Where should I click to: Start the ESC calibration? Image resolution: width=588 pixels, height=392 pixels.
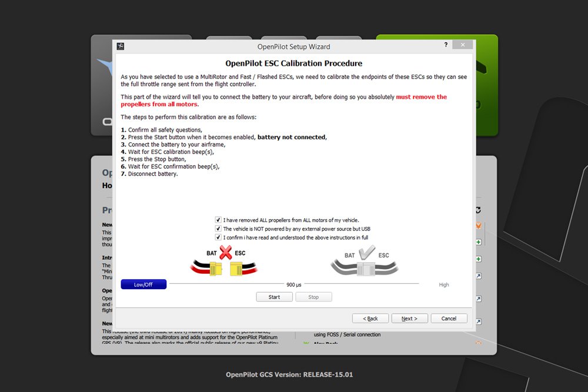point(274,297)
